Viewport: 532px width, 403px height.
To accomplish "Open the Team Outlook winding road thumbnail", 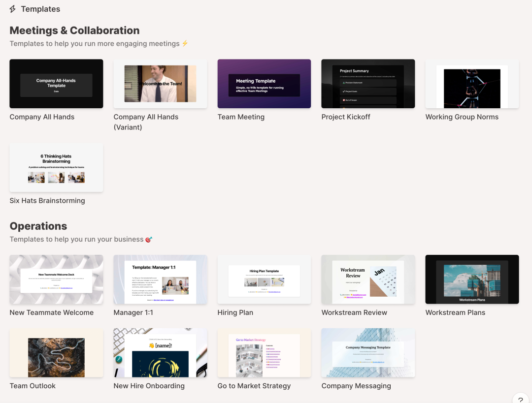I will [56, 353].
